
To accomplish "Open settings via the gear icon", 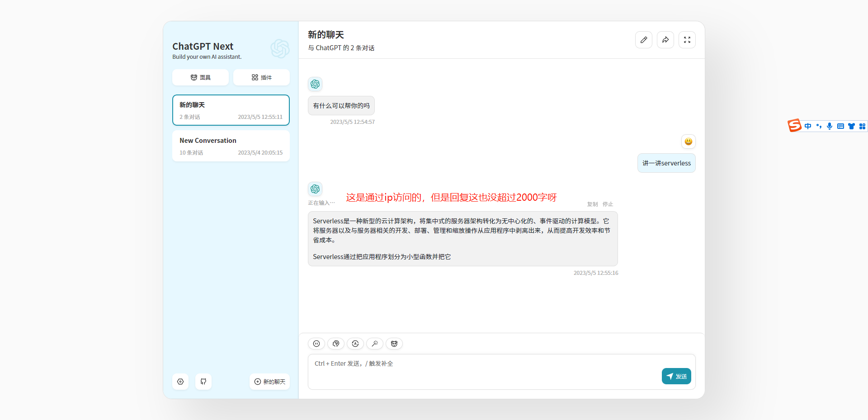I will point(180,382).
